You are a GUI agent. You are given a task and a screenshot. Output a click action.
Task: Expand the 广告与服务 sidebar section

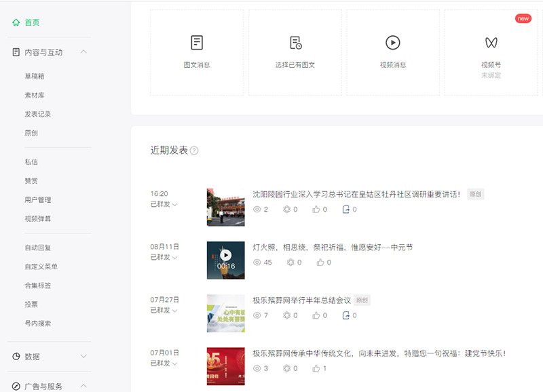click(x=84, y=385)
